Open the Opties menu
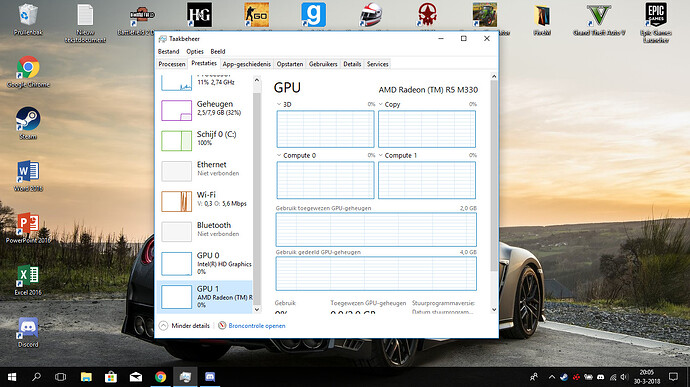690x387 pixels. [x=195, y=52]
